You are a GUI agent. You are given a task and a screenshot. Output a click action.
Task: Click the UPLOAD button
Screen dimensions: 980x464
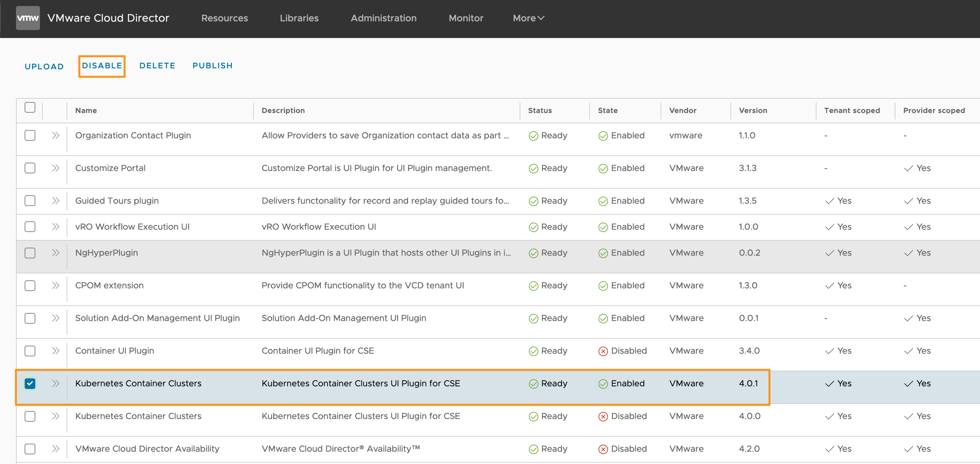44,67
